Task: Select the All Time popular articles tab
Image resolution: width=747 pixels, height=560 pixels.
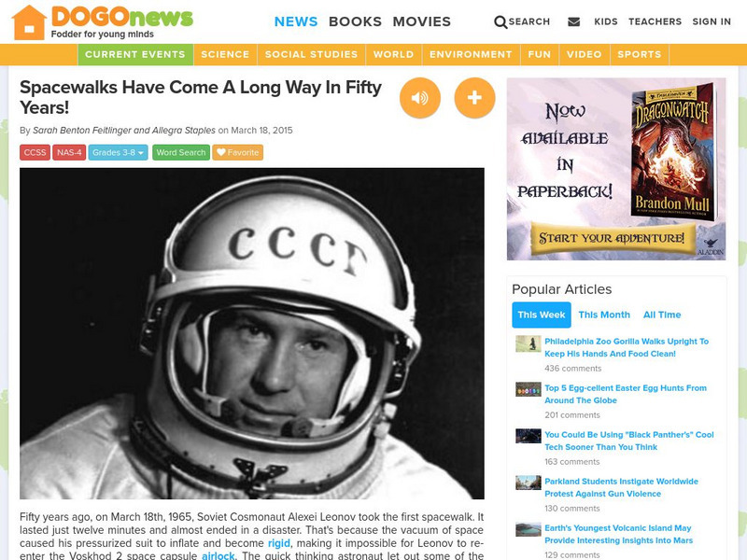Action: point(662,315)
